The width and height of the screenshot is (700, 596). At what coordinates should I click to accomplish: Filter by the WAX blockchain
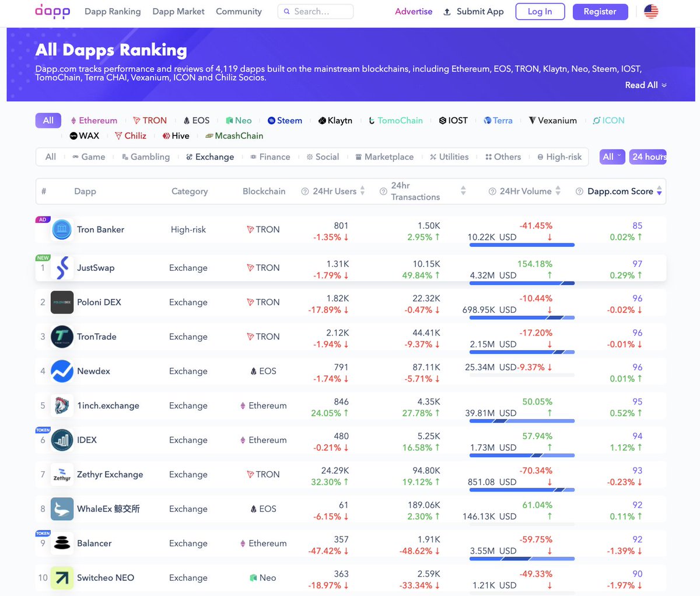[x=85, y=135]
